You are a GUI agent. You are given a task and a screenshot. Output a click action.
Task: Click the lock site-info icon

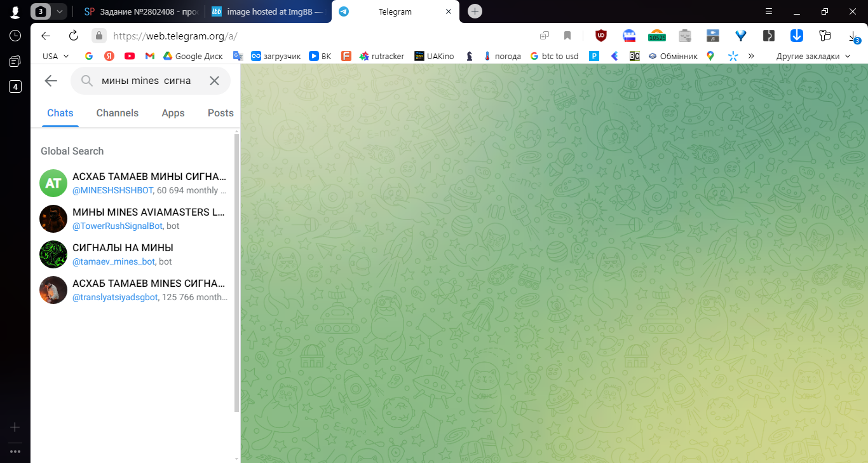(x=98, y=36)
